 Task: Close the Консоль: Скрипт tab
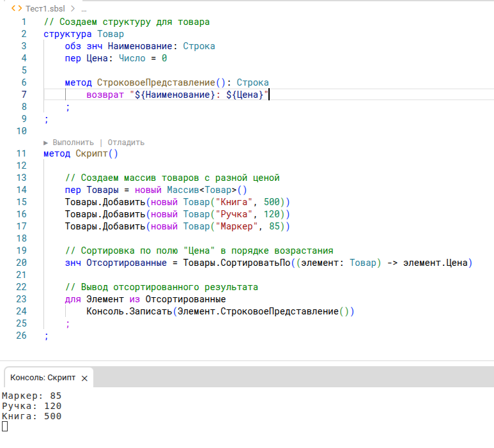tap(84, 378)
